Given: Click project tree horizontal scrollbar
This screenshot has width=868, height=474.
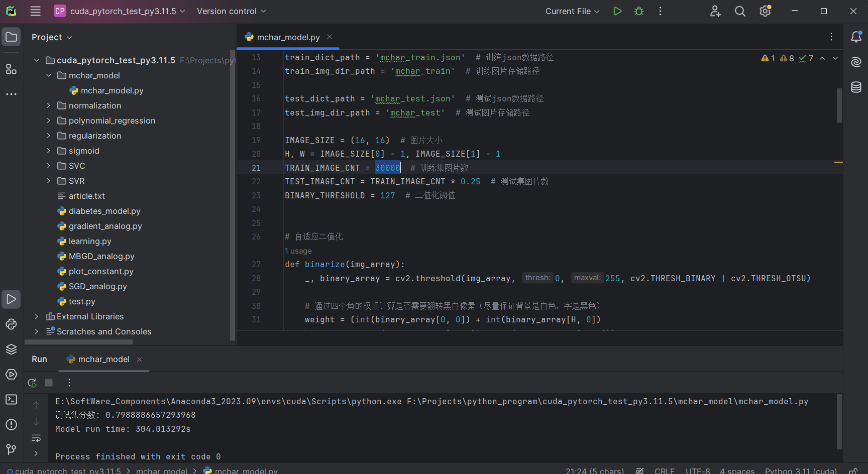Looking at the screenshot, I should (78, 342).
